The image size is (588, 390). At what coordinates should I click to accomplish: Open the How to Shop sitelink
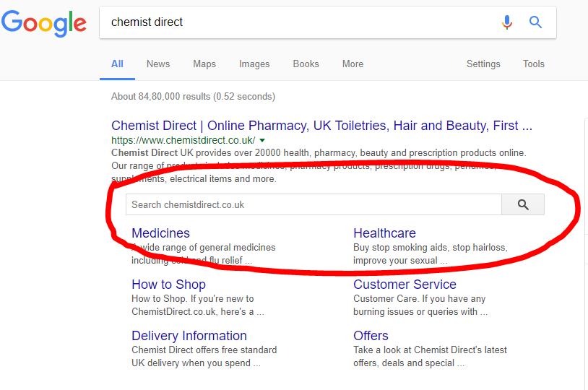click(168, 285)
